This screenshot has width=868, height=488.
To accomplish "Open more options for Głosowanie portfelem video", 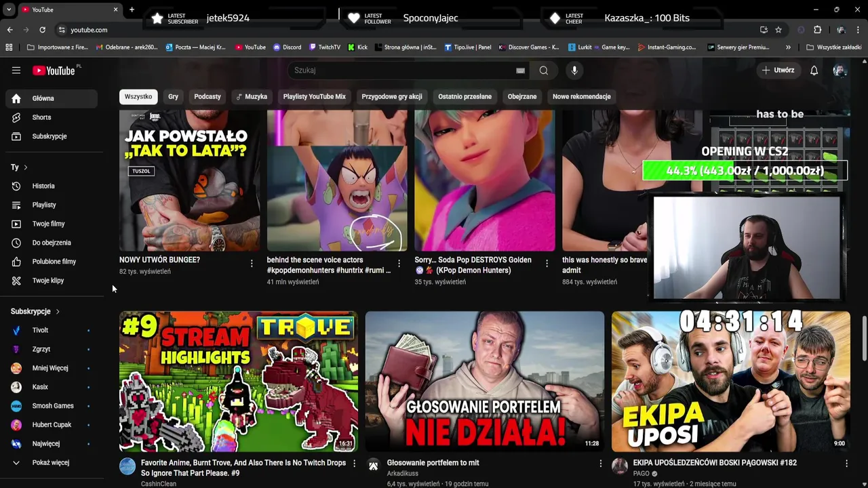I will 600,464.
